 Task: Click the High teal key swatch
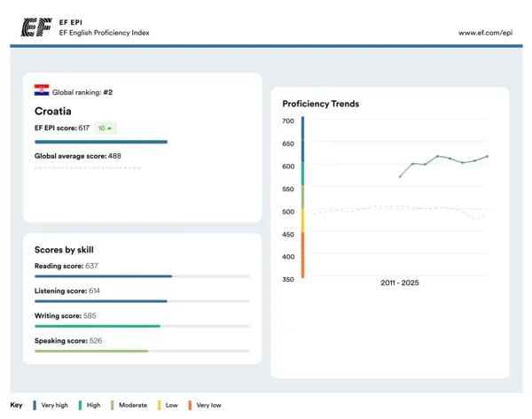click(80, 405)
